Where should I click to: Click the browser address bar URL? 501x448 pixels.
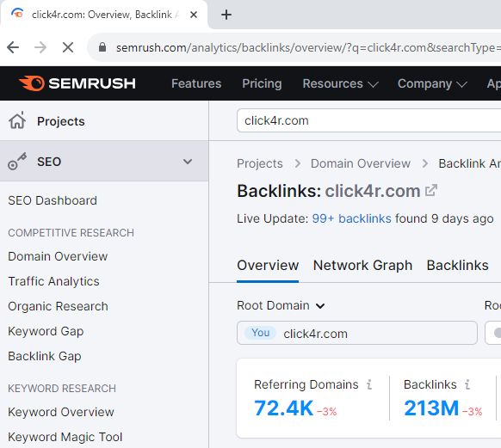(308, 47)
